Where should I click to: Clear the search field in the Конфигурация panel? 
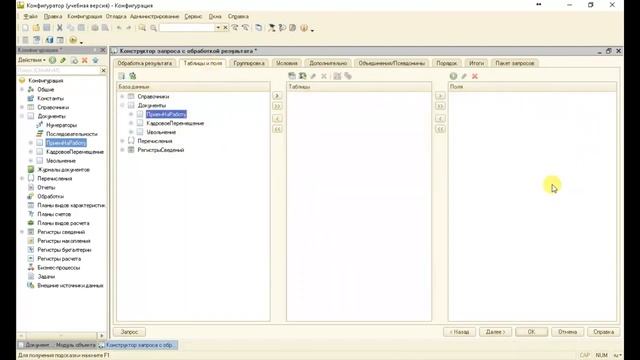(103, 70)
